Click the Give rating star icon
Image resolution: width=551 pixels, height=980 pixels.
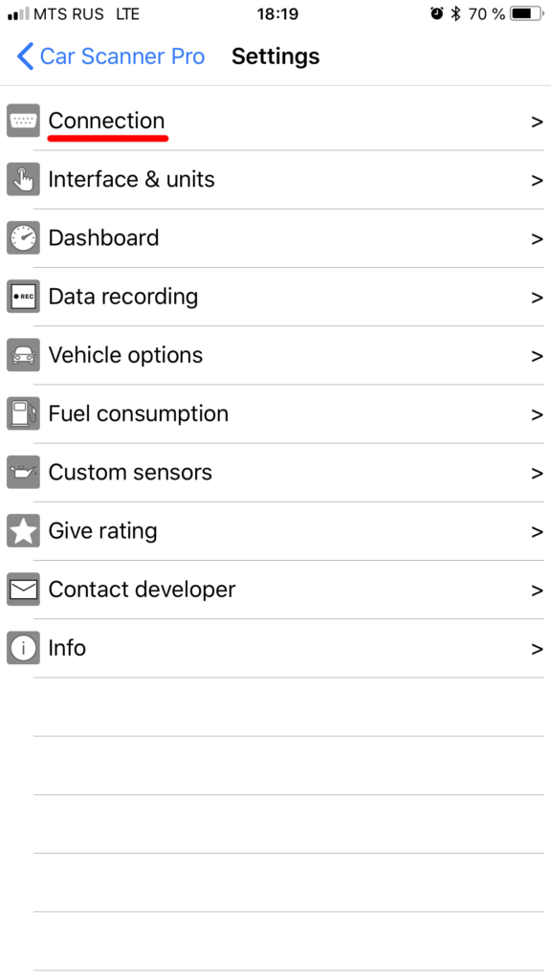point(23,531)
